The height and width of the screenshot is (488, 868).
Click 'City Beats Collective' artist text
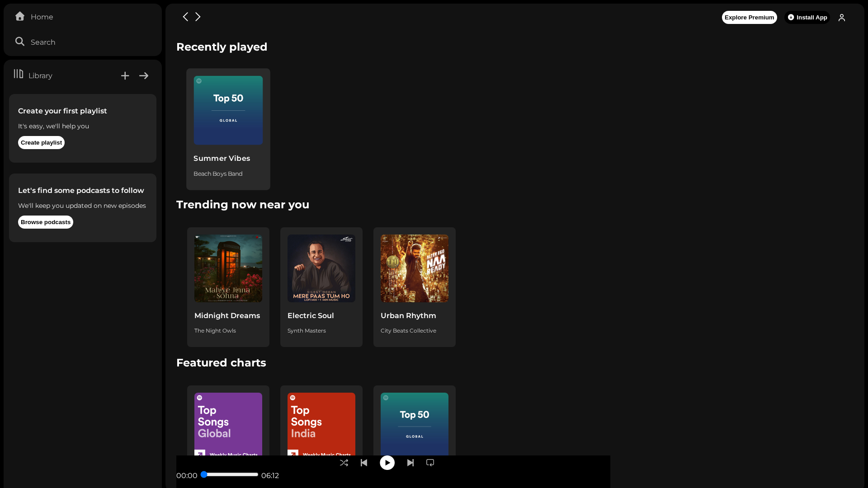[x=408, y=331]
